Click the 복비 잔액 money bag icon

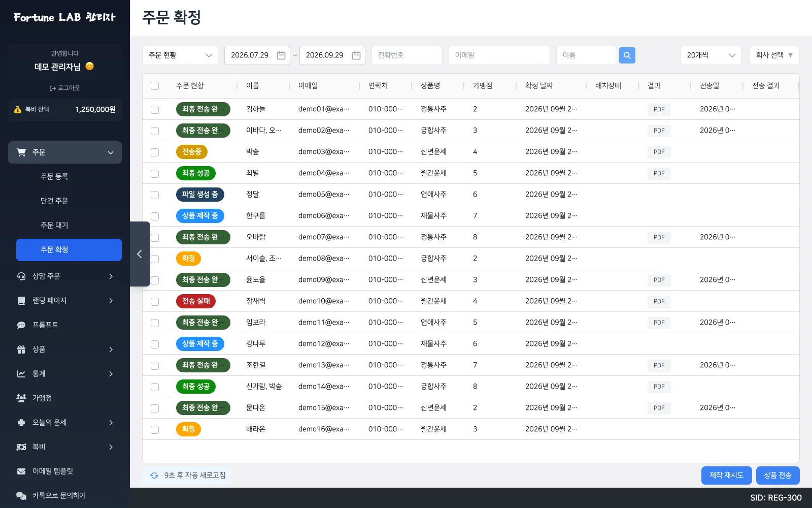pos(18,110)
